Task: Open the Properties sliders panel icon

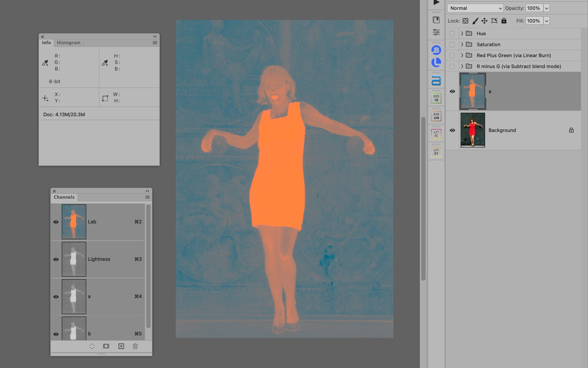Action: (436, 32)
